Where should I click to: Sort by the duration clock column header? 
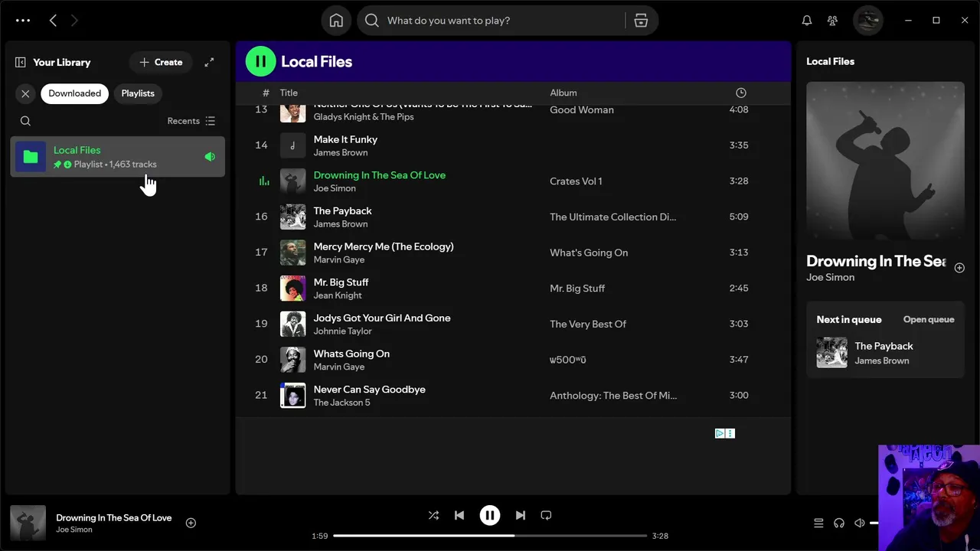coord(740,93)
